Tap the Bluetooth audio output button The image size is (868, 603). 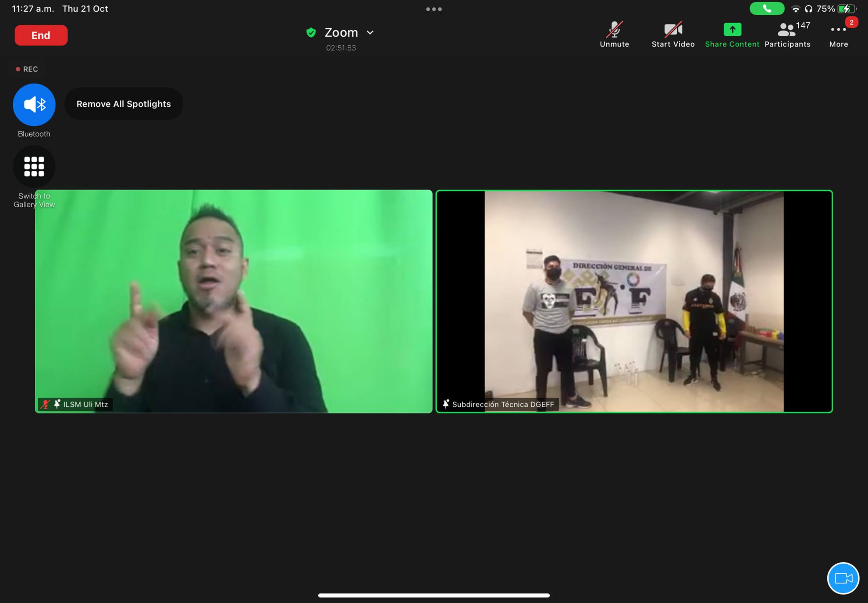[x=34, y=105]
